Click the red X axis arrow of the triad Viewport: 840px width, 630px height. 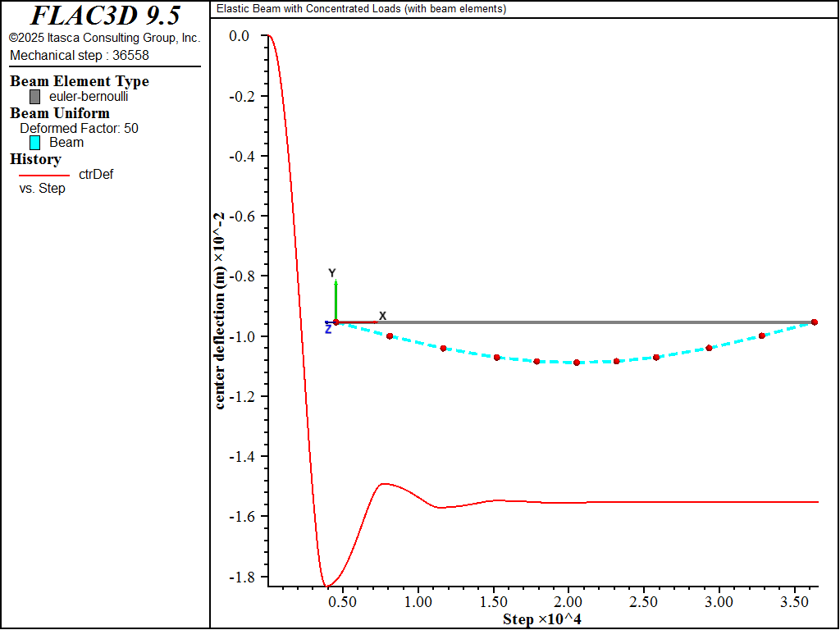358,322
